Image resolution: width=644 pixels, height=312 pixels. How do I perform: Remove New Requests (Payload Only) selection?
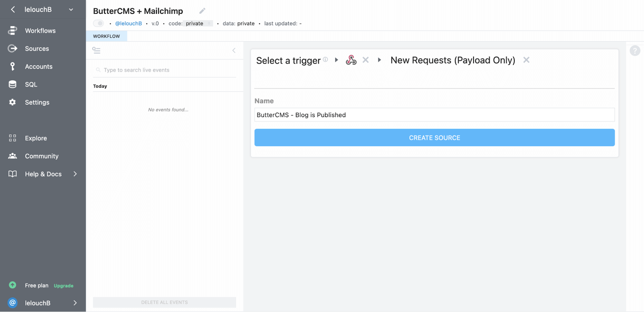526,60
